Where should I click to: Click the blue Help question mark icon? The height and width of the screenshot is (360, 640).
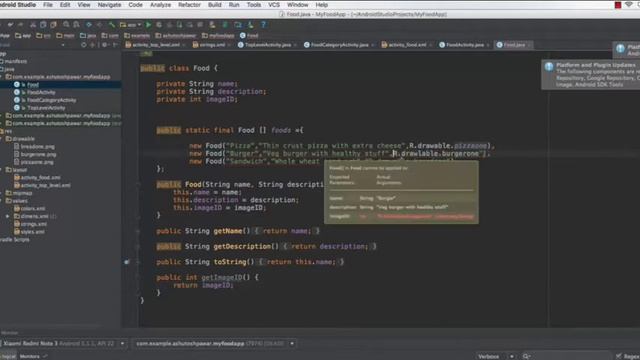point(264,25)
